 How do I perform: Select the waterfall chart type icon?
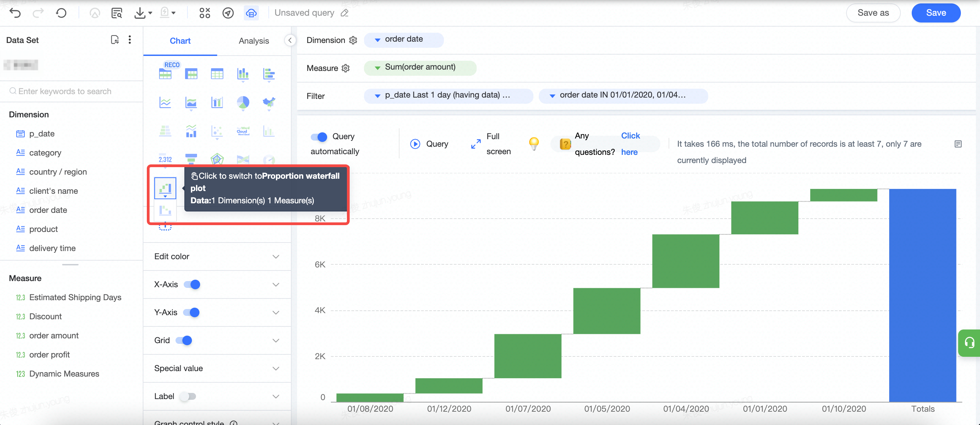[165, 188]
